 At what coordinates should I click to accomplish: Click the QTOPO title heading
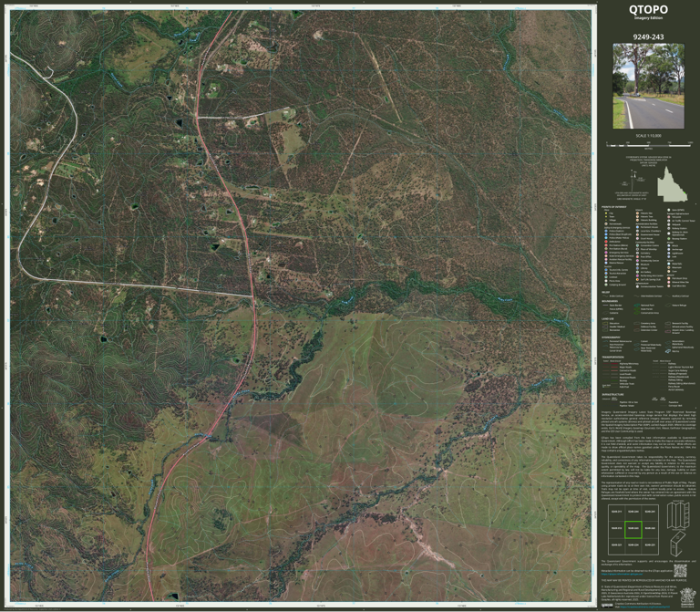[x=648, y=9]
